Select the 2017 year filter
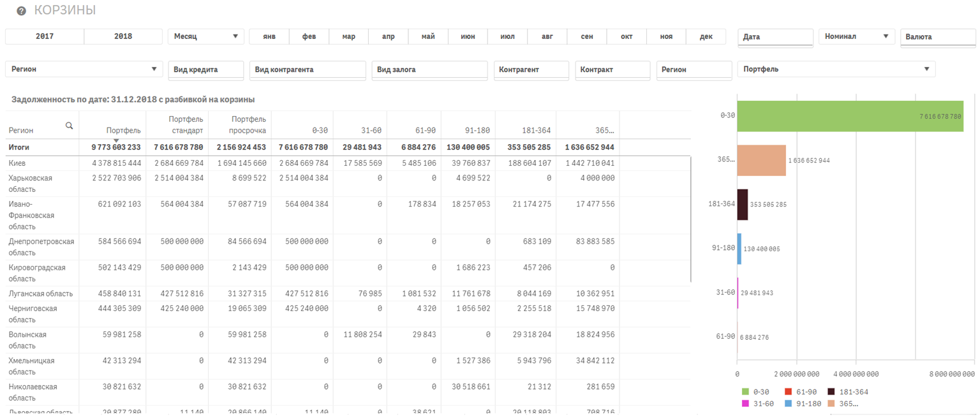The width and height of the screenshot is (980, 417). (x=45, y=36)
